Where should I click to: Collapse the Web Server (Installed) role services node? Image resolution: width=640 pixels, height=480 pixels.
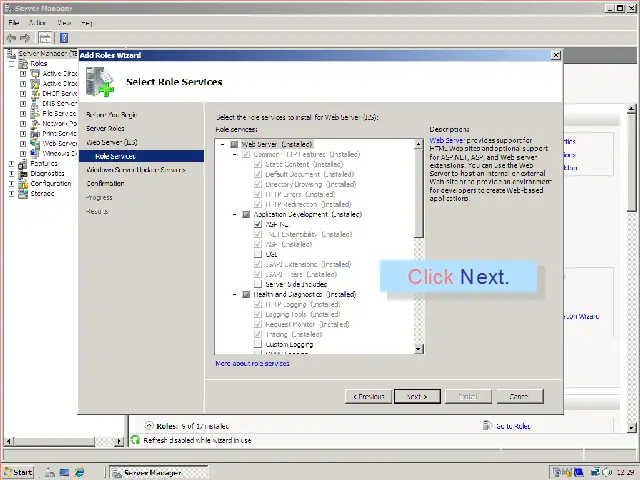[222, 144]
